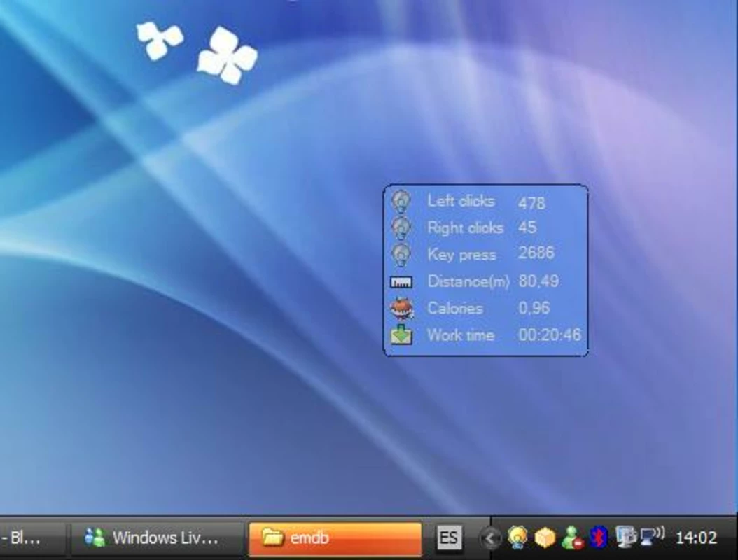Click the food icon beside Calories

pyautogui.click(x=401, y=309)
